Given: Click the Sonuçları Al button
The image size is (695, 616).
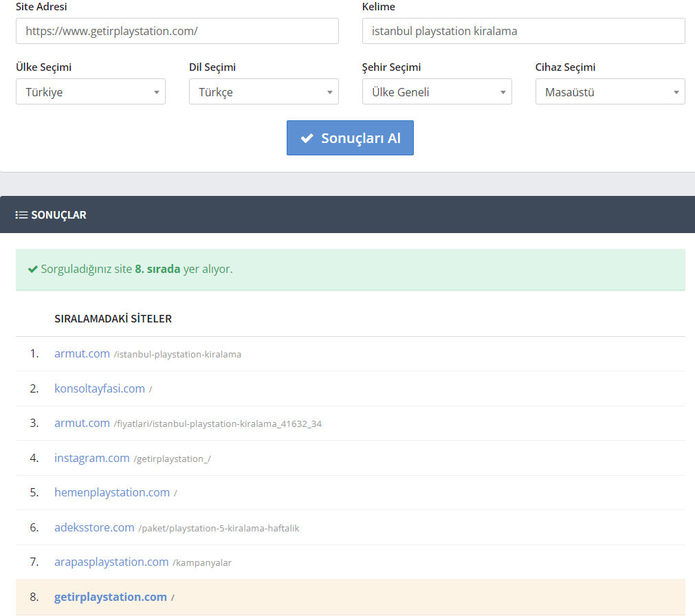Looking at the screenshot, I should click(x=350, y=137).
